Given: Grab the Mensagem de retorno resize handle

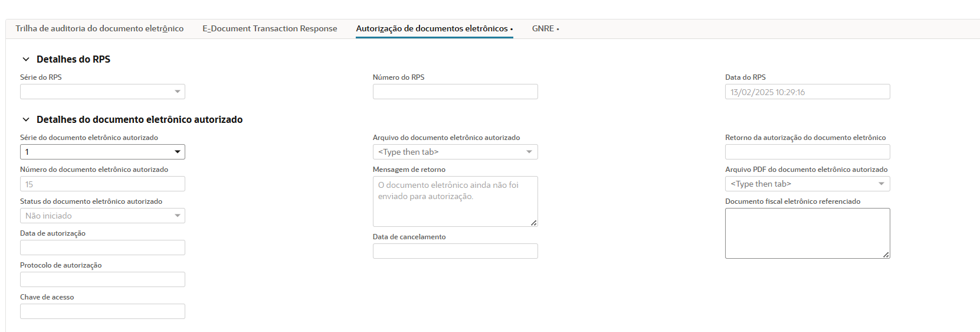Looking at the screenshot, I should (x=533, y=223).
